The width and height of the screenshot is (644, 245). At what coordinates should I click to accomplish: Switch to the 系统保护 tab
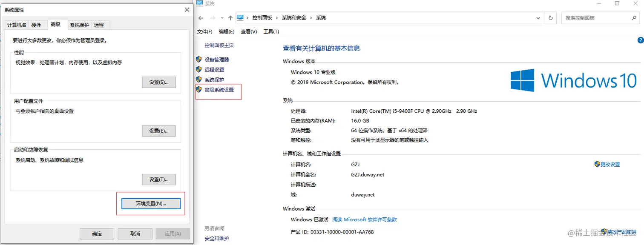pyautogui.click(x=80, y=25)
